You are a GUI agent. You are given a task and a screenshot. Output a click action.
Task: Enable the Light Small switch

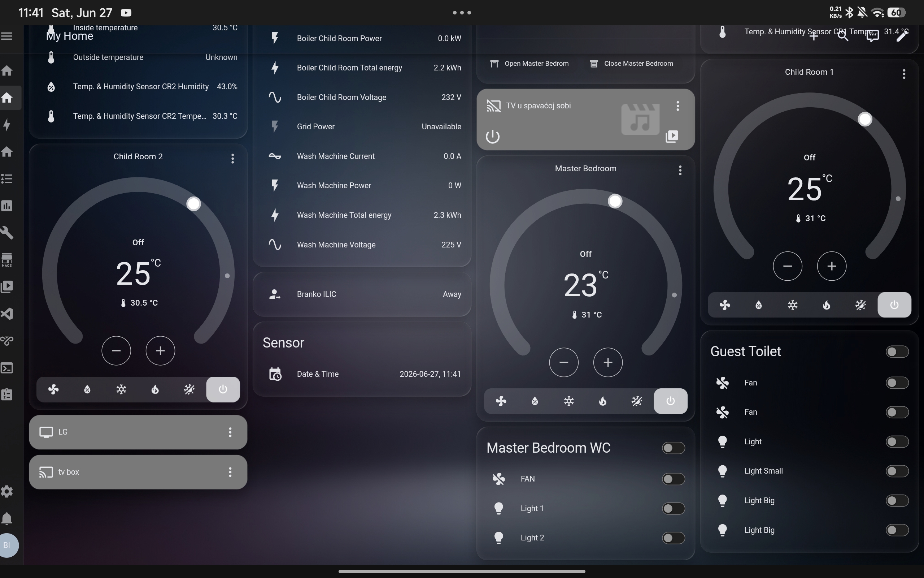point(897,471)
